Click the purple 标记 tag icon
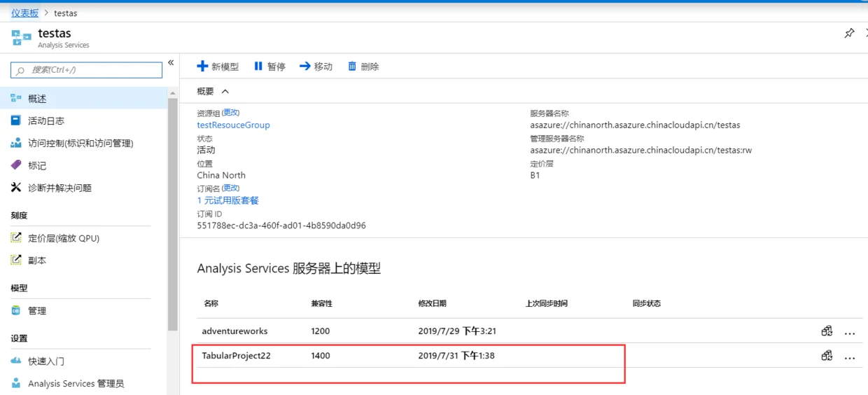This screenshot has height=395, width=868. click(x=16, y=165)
